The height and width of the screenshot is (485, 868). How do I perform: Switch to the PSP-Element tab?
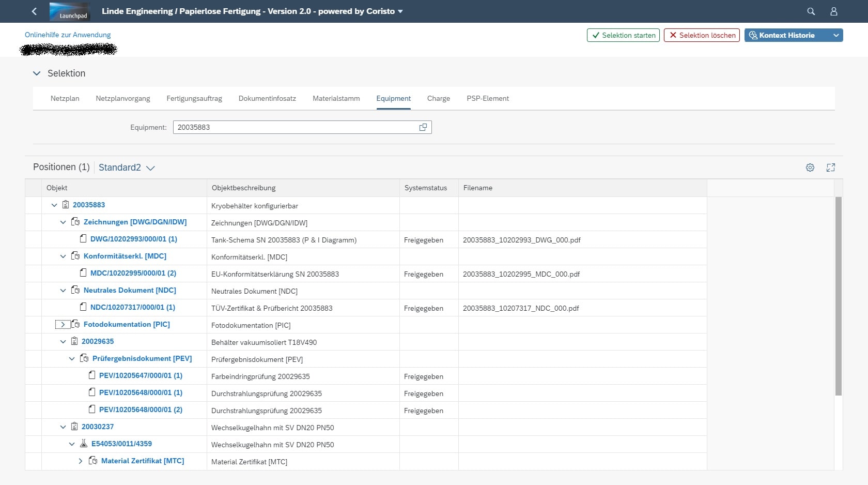(488, 98)
